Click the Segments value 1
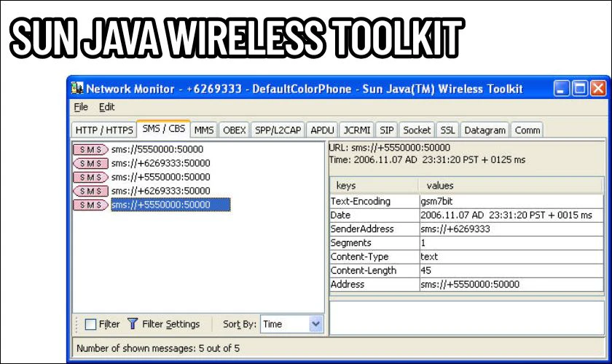 [511, 242]
